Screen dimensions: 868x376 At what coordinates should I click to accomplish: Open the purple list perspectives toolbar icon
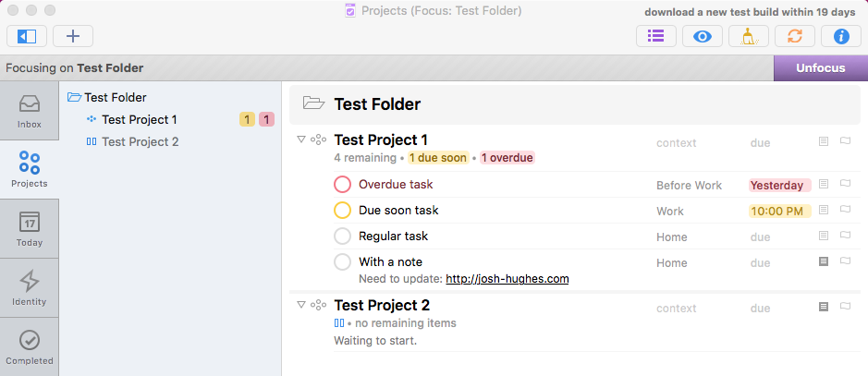[656, 37]
